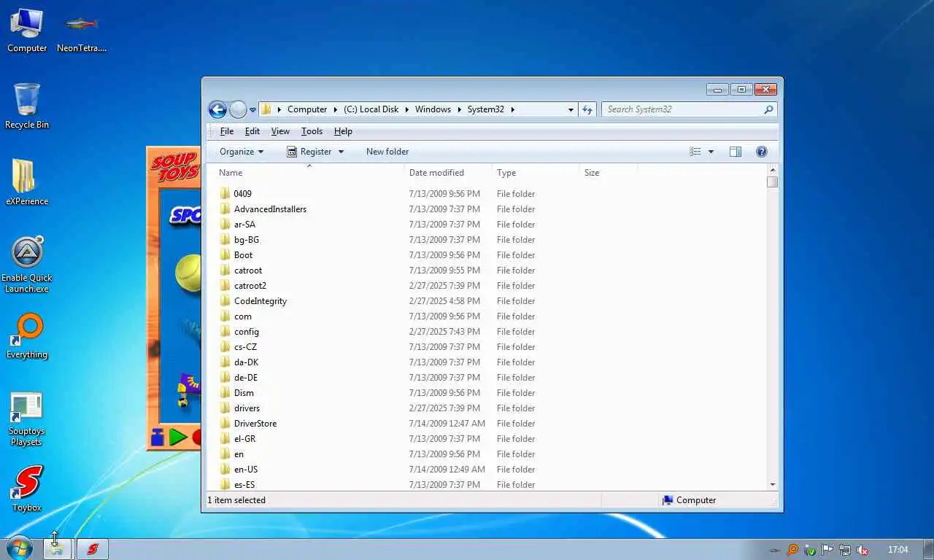934x560 pixels.
Task: Select the Toybox shortcut icon
Action: 27,489
